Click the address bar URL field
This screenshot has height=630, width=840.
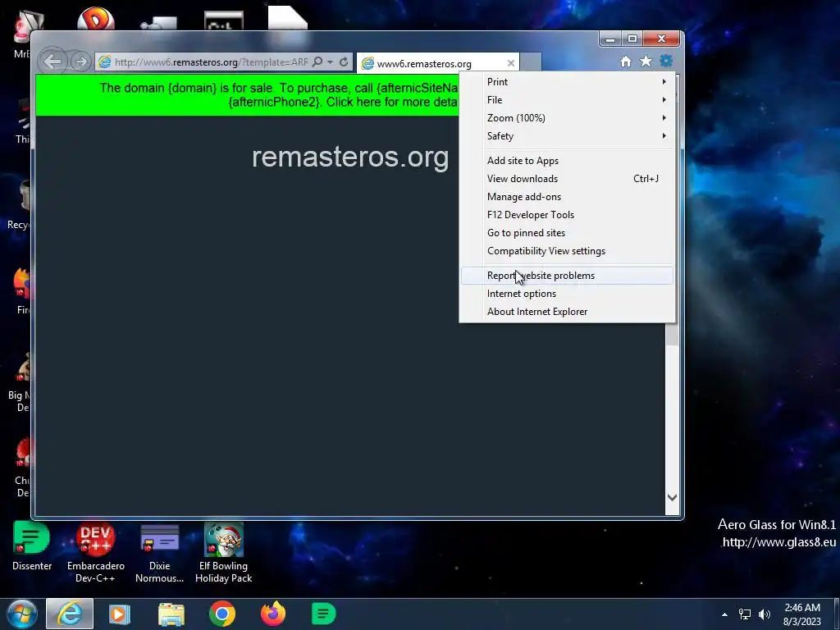pyautogui.click(x=211, y=62)
